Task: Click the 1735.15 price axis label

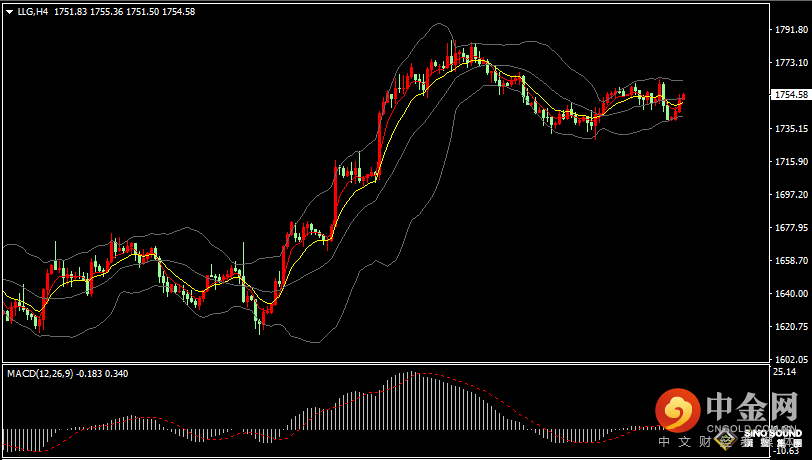Action: click(x=791, y=129)
